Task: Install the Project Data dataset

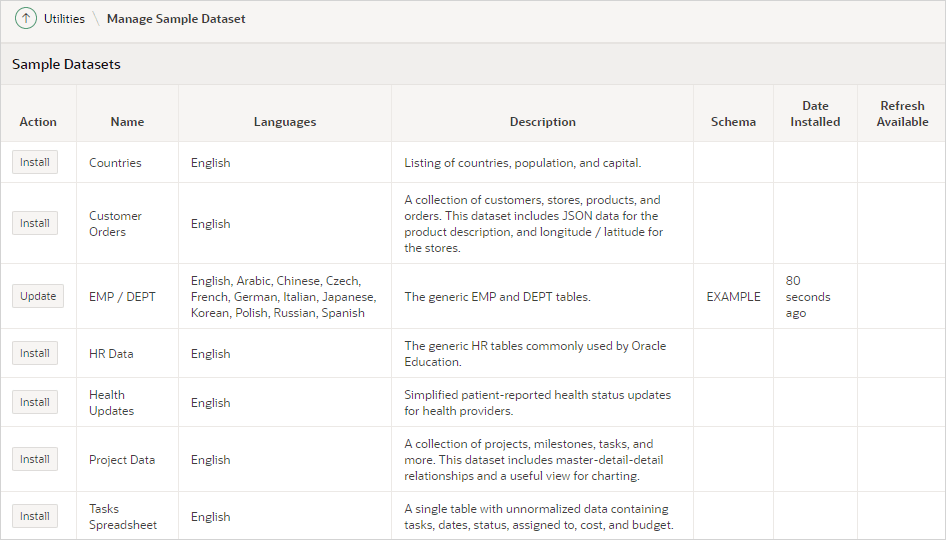Action: pos(35,459)
